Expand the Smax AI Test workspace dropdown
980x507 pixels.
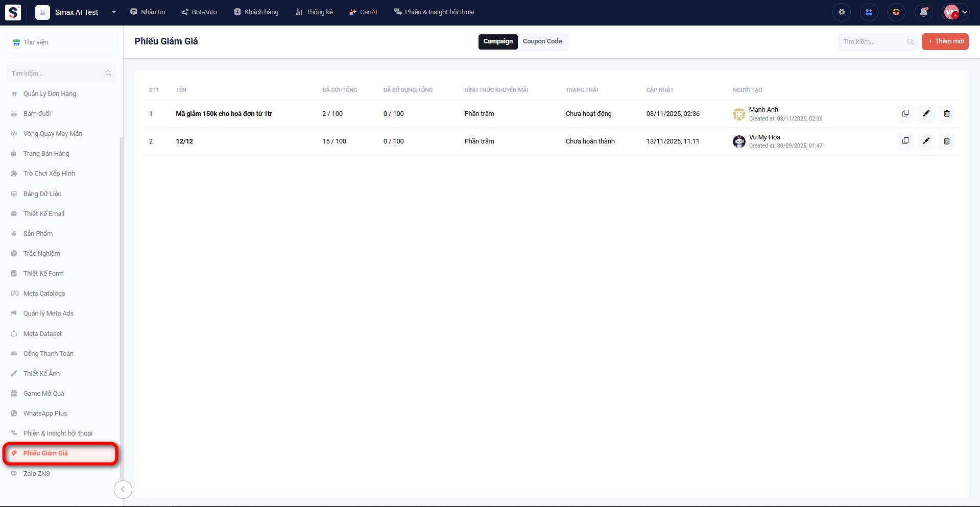pyautogui.click(x=113, y=12)
